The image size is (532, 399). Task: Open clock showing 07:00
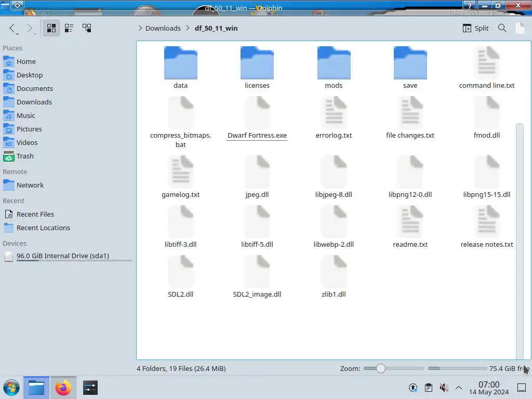[489, 388]
